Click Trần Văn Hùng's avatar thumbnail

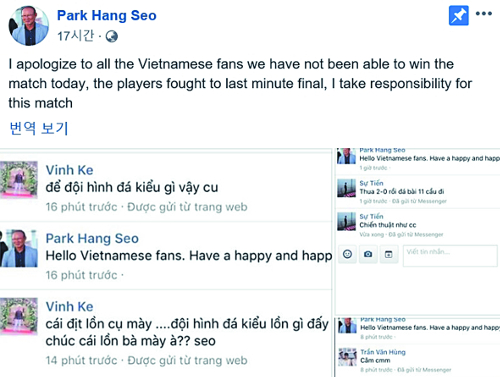point(347,357)
